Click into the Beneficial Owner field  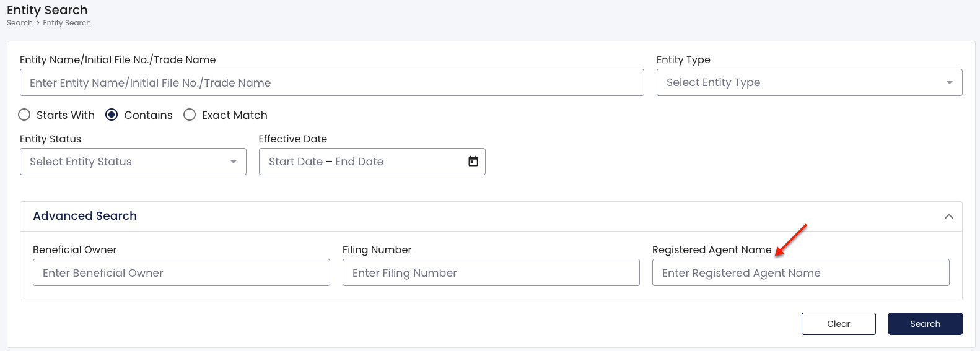pyautogui.click(x=181, y=272)
